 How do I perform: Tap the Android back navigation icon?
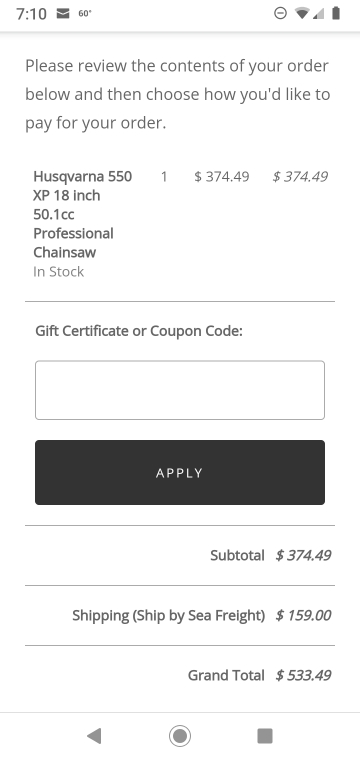(94, 736)
